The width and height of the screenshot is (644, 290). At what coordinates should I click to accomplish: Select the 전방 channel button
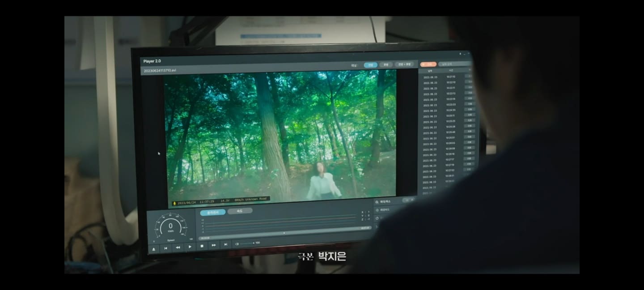(370, 65)
